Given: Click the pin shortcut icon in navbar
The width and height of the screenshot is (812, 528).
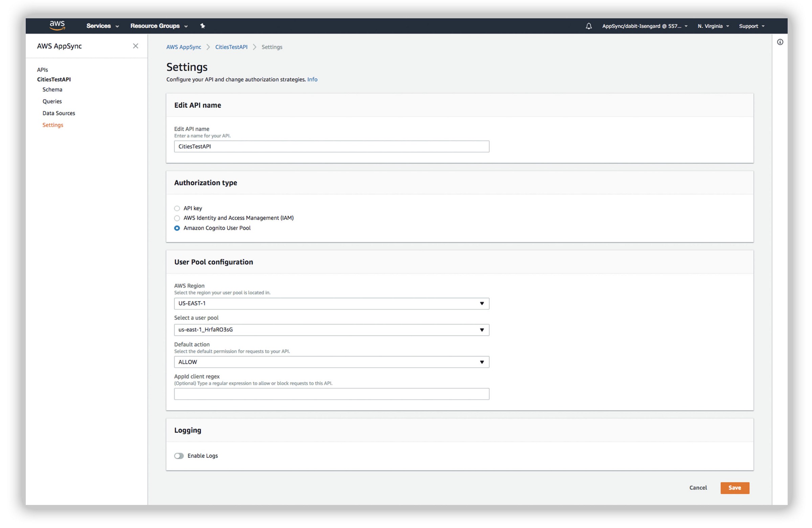Looking at the screenshot, I should [202, 26].
